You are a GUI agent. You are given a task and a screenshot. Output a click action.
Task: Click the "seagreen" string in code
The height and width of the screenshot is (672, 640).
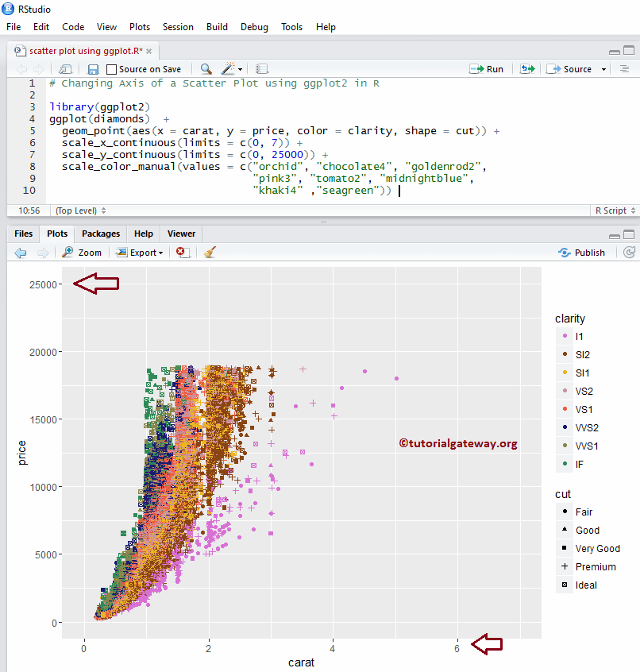tap(348, 191)
